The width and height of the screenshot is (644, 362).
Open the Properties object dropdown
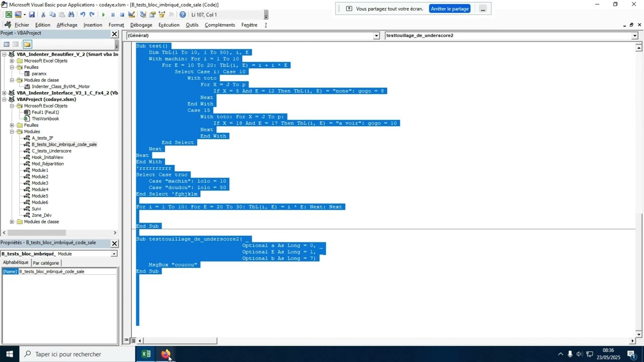(x=114, y=254)
